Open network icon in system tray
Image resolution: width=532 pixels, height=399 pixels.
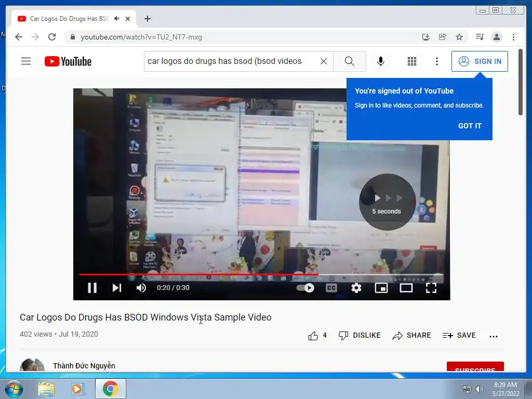(x=467, y=389)
